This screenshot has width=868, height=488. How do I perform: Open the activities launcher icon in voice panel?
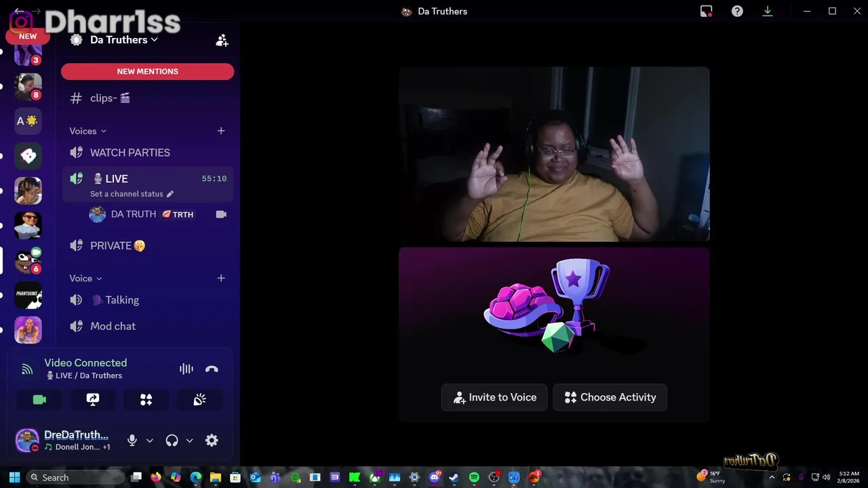point(146,400)
